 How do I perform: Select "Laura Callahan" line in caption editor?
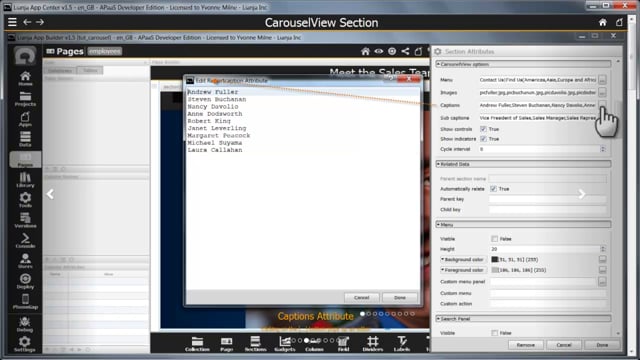click(215, 150)
